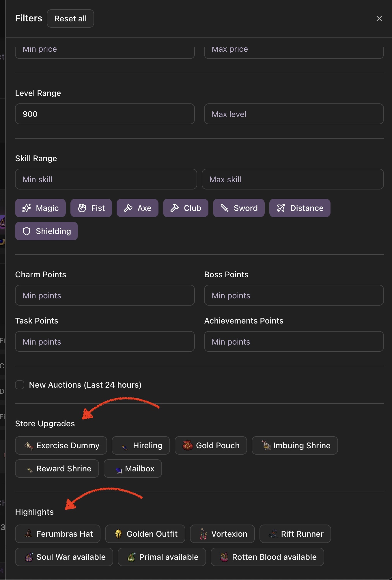Filter by Vortexion highlight
This screenshot has height=580, width=392.
pos(222,534)
